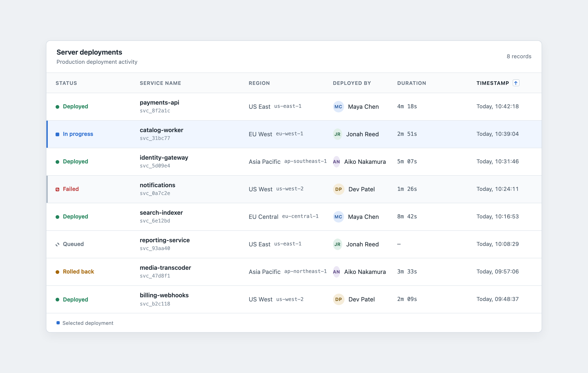Viewport: 588px width, 373px height.
Task: Open the billing-webhooks service name
Action: pos(164,295)
